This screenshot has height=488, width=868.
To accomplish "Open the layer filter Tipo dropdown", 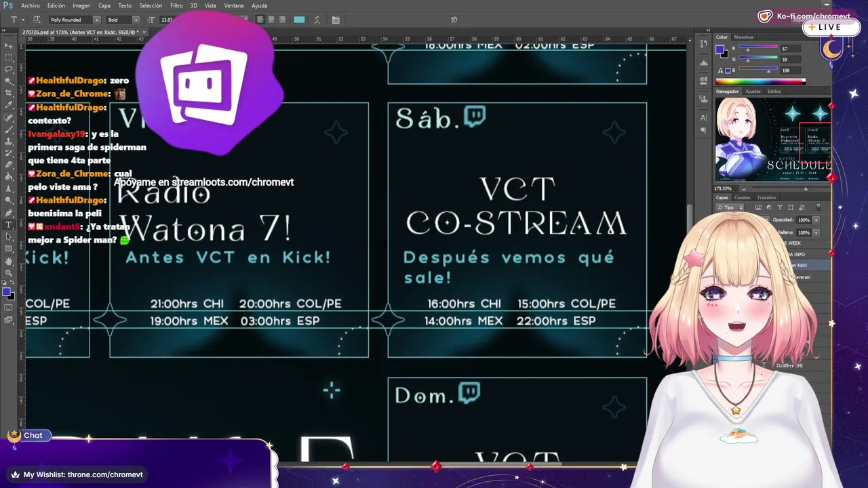I will 730,207.
